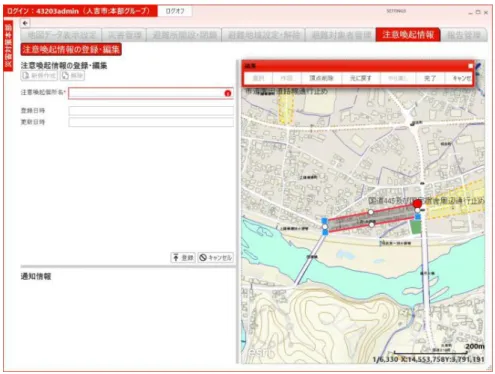The image size is (495, 374).
Task: Click the blue square handle at polygon's right
Action: [x=418, y=217]
